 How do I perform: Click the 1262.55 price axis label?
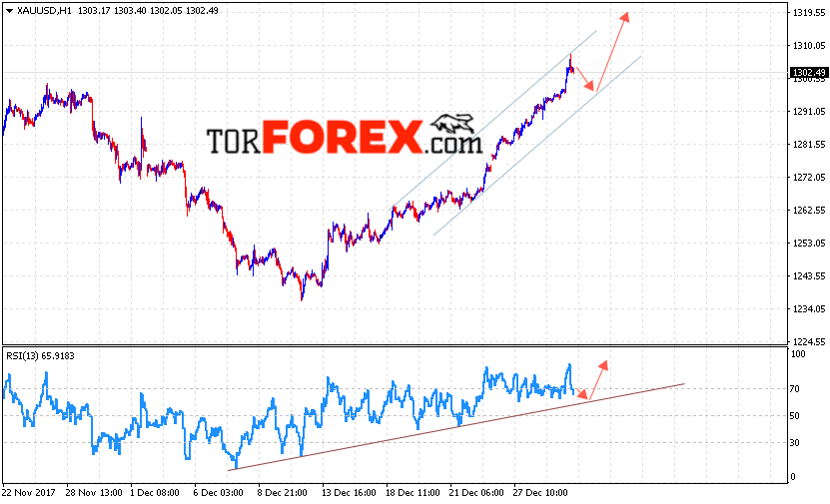coord(809,210)
